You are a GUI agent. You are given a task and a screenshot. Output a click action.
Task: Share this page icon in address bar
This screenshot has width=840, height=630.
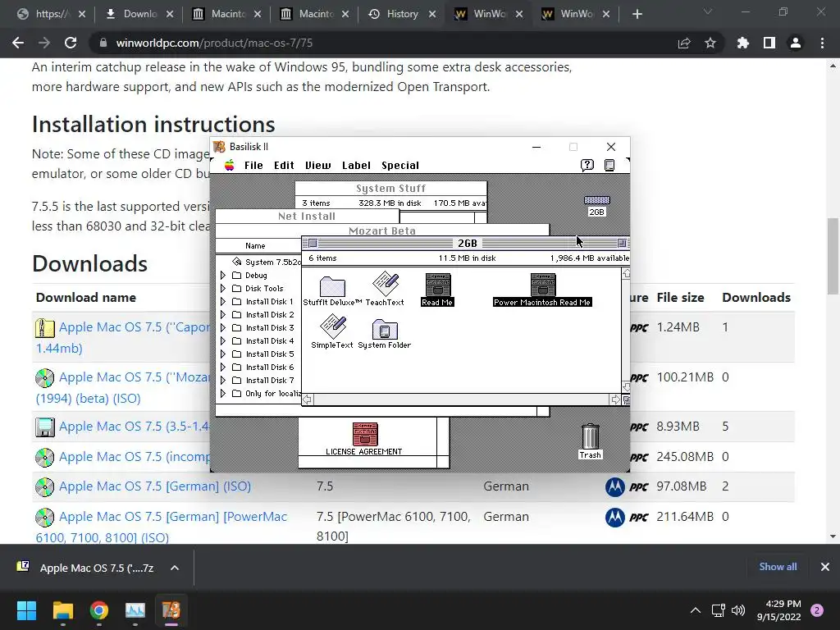(684, 43)
